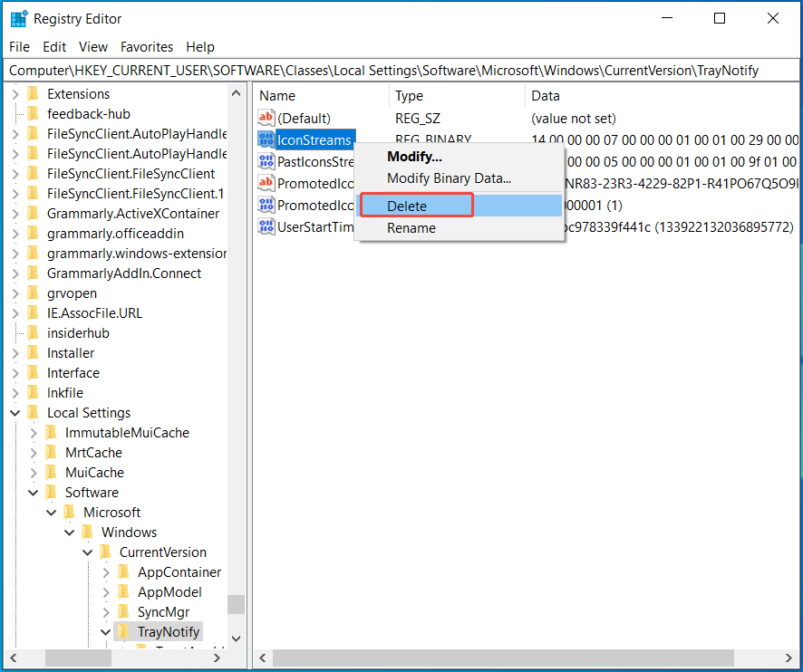Select the SyncMgr folder icon
Screen dimensions: 803x672
(124, 611)
